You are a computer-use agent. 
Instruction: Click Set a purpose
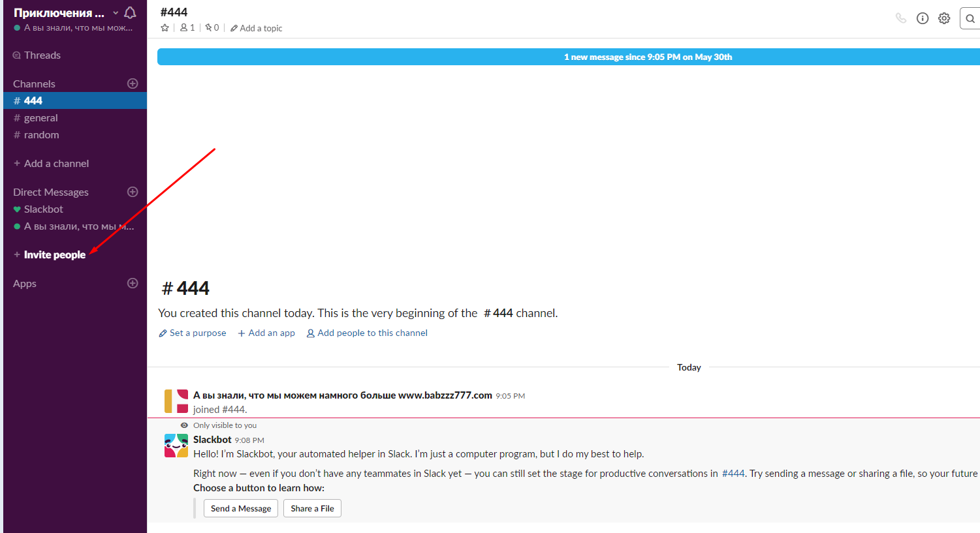coord(193,333)
